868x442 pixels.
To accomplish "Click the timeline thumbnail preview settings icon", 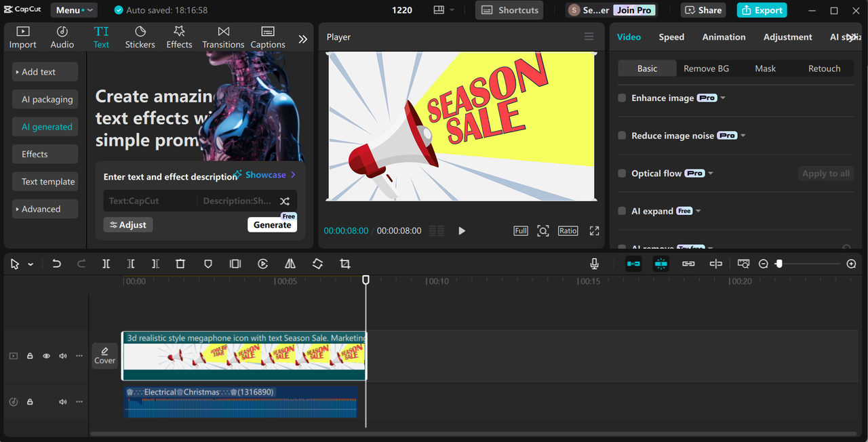I will click(x=743, y=264).
